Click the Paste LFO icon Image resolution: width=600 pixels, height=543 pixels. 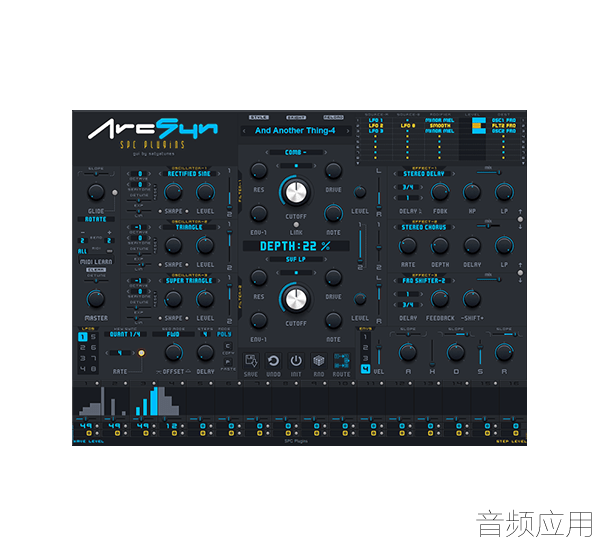click(228, 362)
